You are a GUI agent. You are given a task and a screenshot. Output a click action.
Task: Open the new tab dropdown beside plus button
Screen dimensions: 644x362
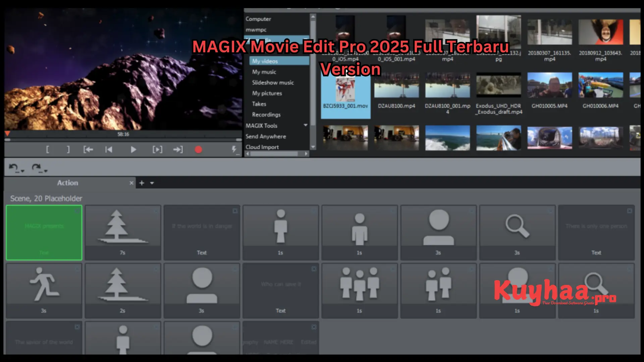point(152,183)
